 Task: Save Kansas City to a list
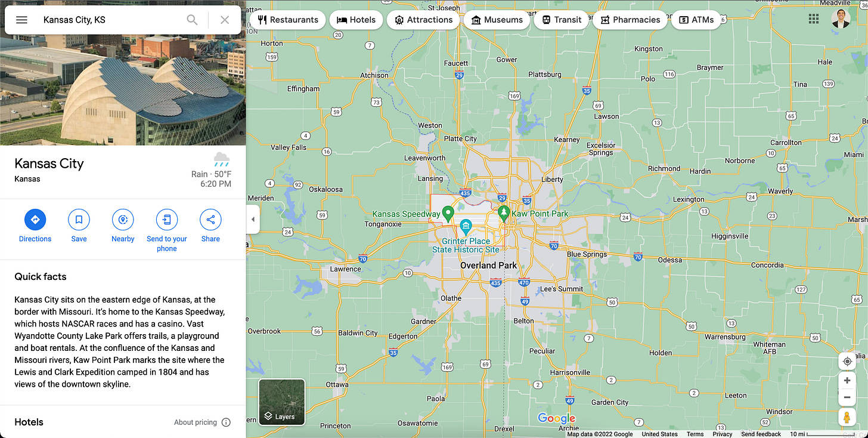(79, 226)
